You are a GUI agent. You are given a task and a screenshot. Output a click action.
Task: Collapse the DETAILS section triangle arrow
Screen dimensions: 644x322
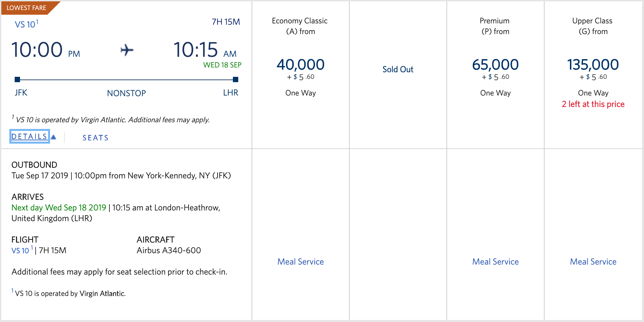click(53, 137)
